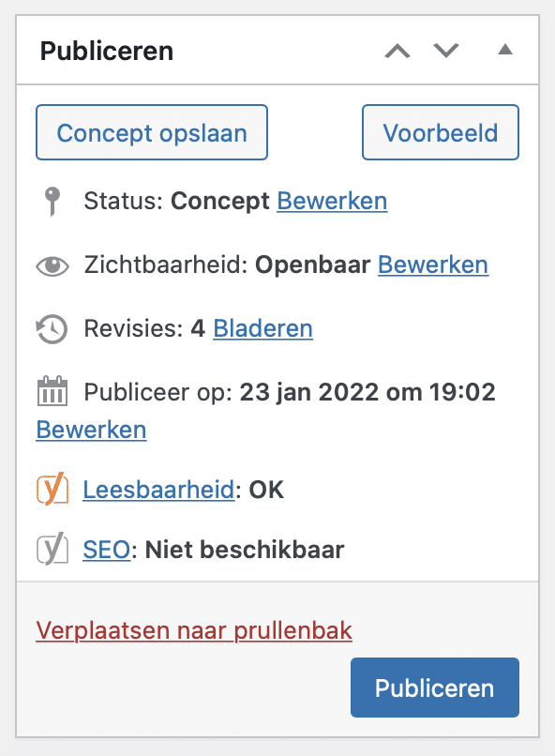Open the SEO analysis link
This screenshot has width=555, height=756.
point(107,549)
